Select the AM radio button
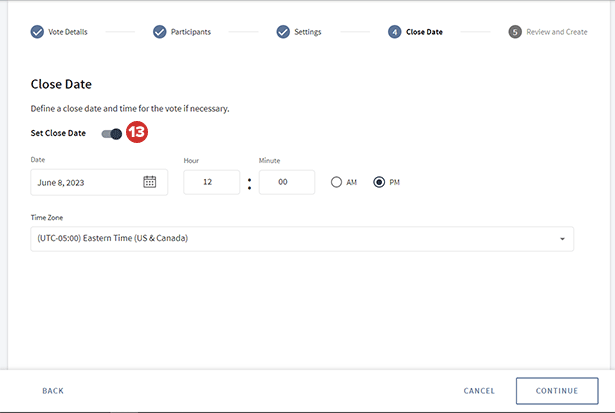 (335, 182)
